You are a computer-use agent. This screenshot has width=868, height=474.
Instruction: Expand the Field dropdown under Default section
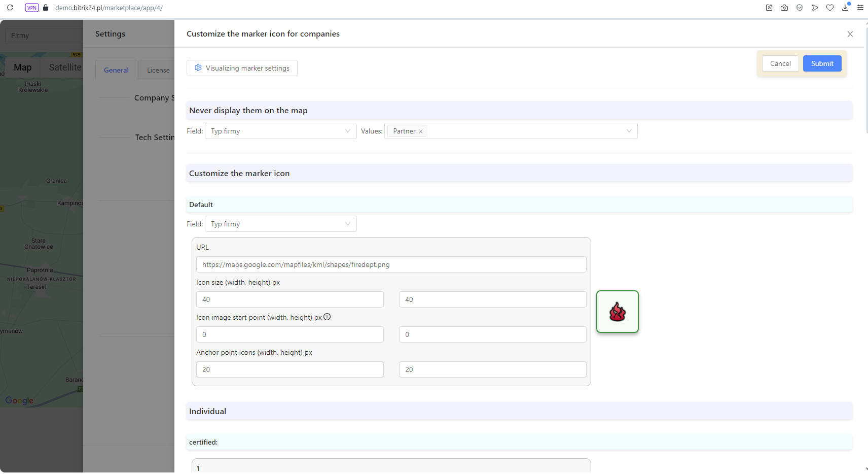[x=281, y=224]
